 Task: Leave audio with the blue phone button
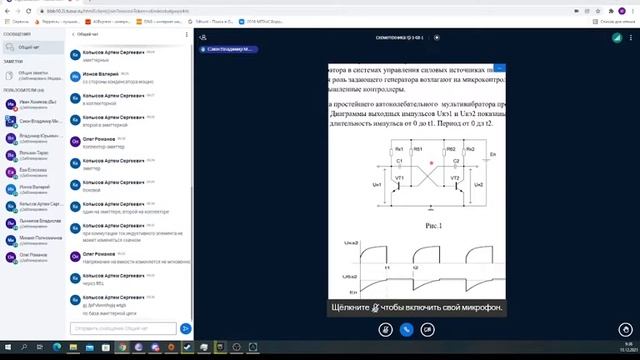[x=407, y=329]
